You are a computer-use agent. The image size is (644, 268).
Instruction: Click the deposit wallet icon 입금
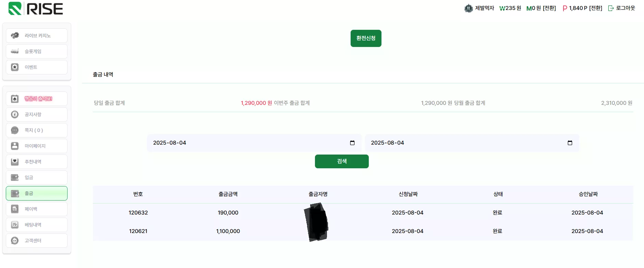pyautogui.click(x=15, y=178)
